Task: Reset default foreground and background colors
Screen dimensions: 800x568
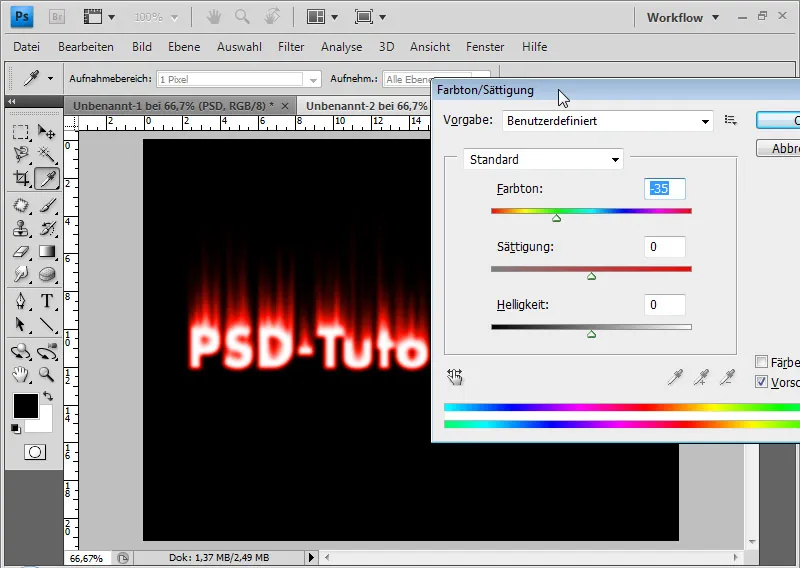Action: tap(16, 429)
